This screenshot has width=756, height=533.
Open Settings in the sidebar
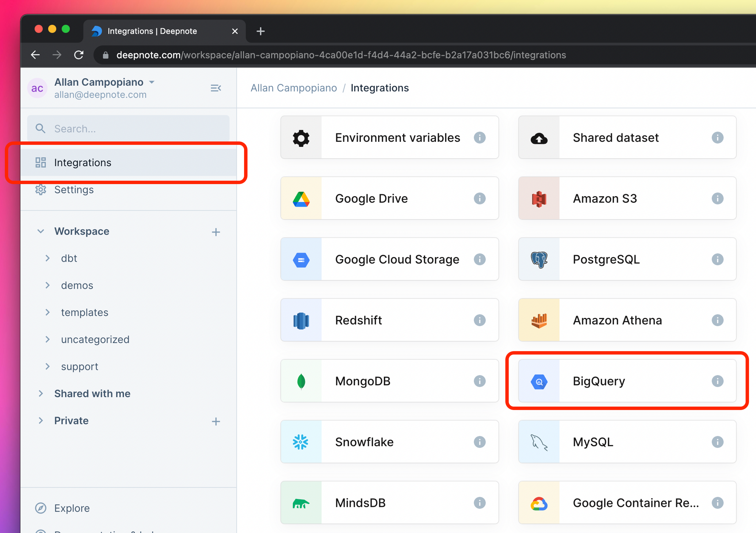pos(128,190)
